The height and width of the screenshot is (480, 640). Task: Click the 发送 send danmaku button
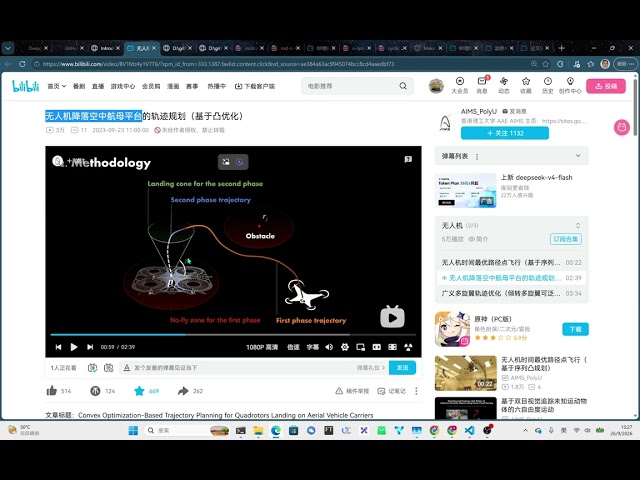(402, 368)
